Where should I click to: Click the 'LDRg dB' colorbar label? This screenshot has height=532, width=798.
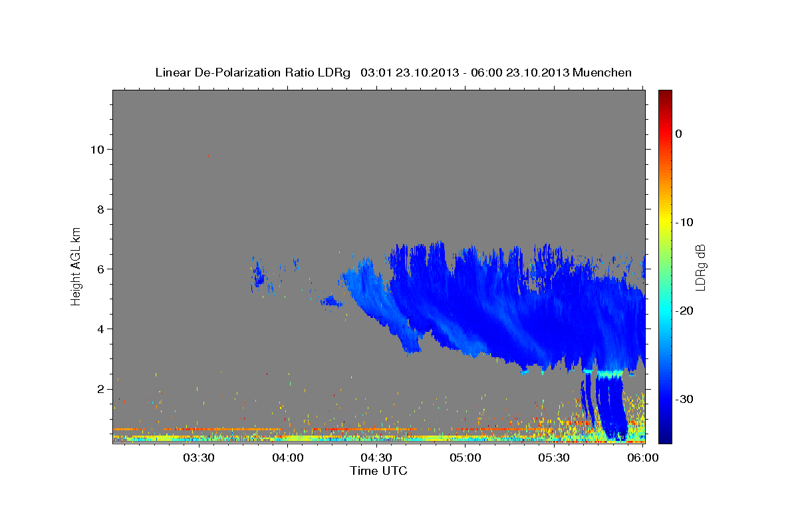700,267
